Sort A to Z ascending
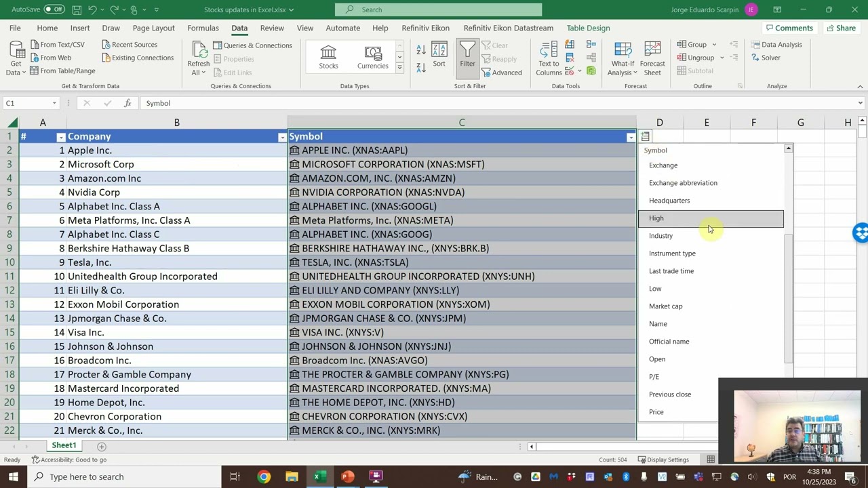This screenshot has width=868, height=488. pyautogui.click(x=421, y=50)
